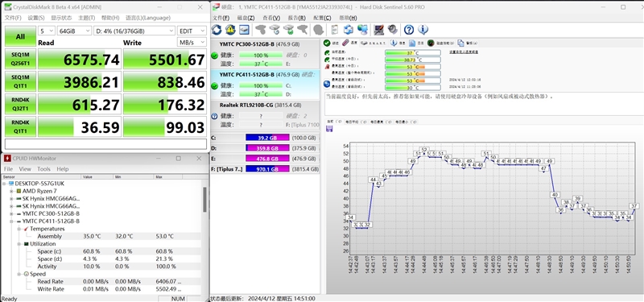Collapse the DESKTOP-5S7G1UK node in HWMonitor
The height and width of the screenshot is (302, 644).
click(x=4, y=184)
